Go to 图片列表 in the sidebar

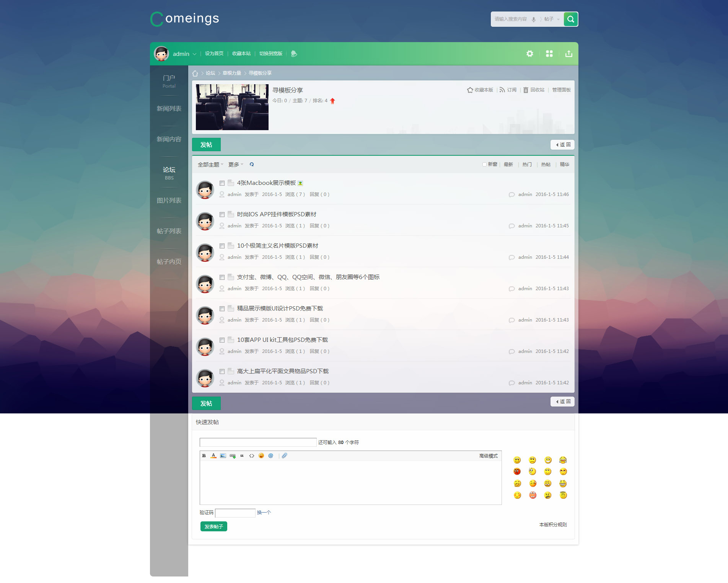pos(169,201)
